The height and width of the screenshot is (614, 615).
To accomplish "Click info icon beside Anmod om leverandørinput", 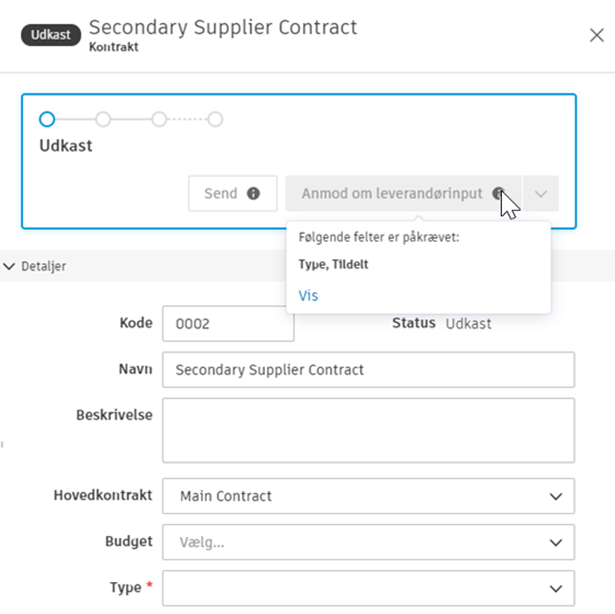I will click(x=498, y=194).
